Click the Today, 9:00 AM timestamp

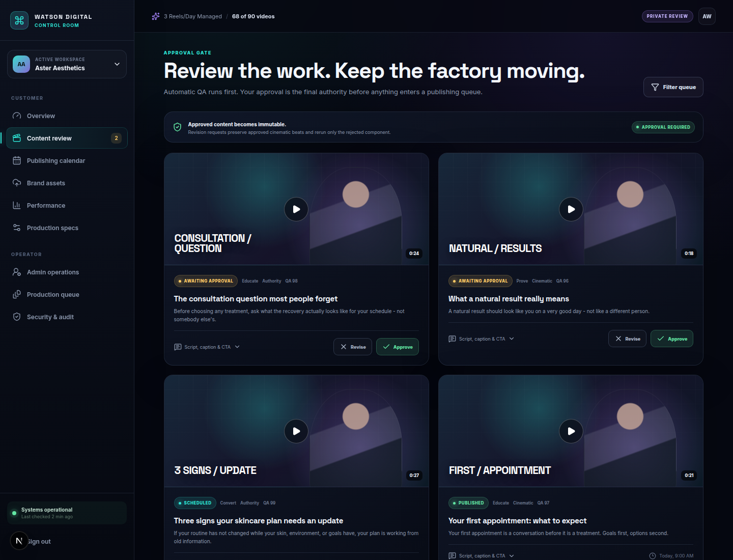click(671, 556)
